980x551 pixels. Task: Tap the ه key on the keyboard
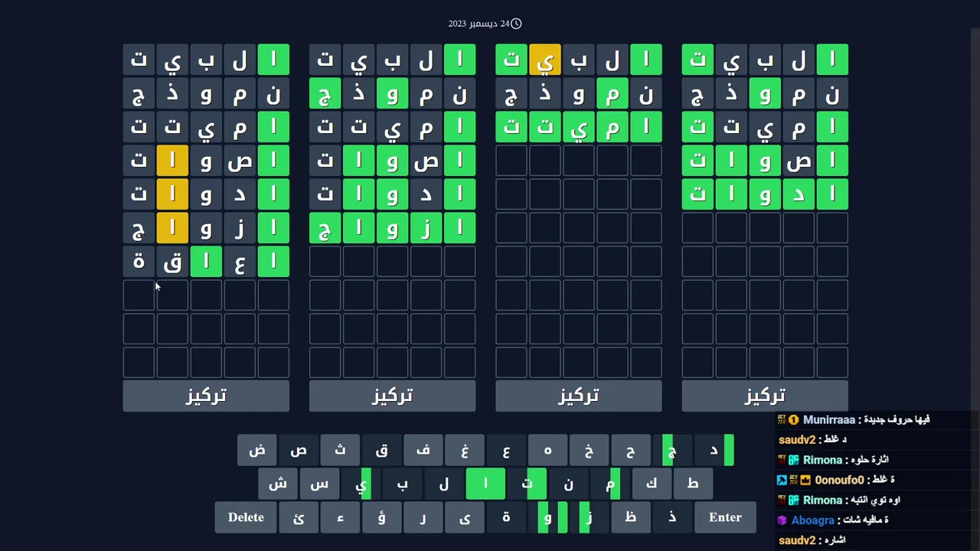click(x=547, y=450)
